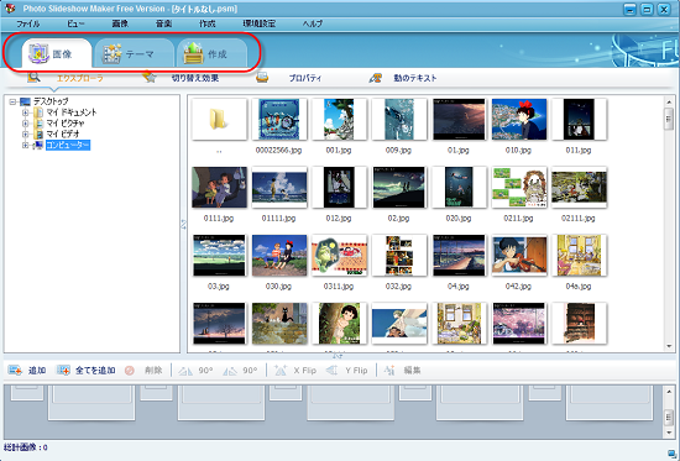Select the 042.jpg thumbnail
680x461 pixels.
point(519,255)
